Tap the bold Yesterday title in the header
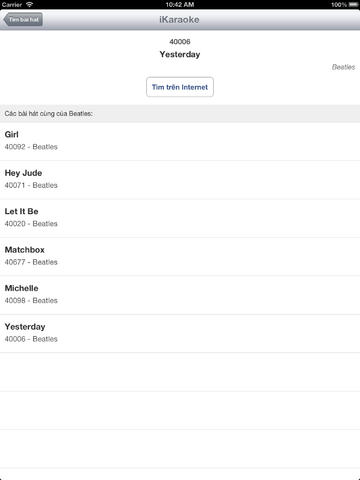 point(180,54)
